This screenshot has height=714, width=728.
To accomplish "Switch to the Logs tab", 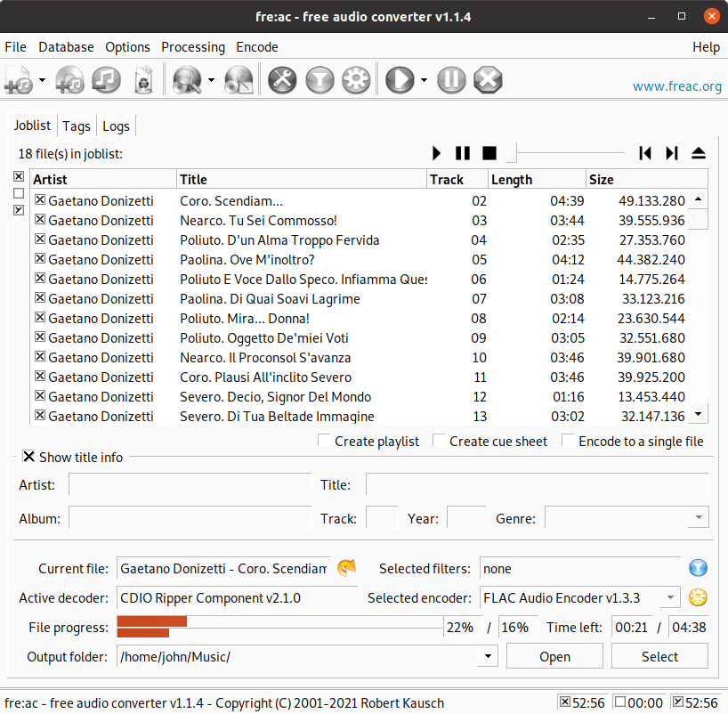I will pyautogui.click(x=116, y=126).
